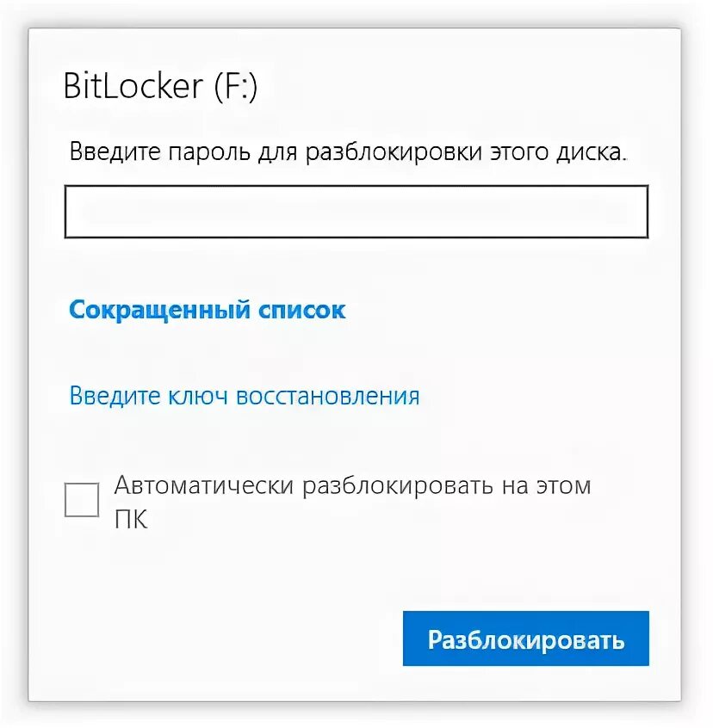Click the word ПК beside the checkbox
The width and height of the screenshot is (713, 728).
point(131,521)
